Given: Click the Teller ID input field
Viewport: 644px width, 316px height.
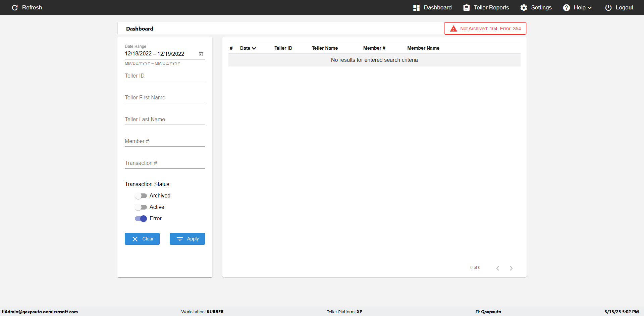Looking at the screenshot, I should 165,76.
